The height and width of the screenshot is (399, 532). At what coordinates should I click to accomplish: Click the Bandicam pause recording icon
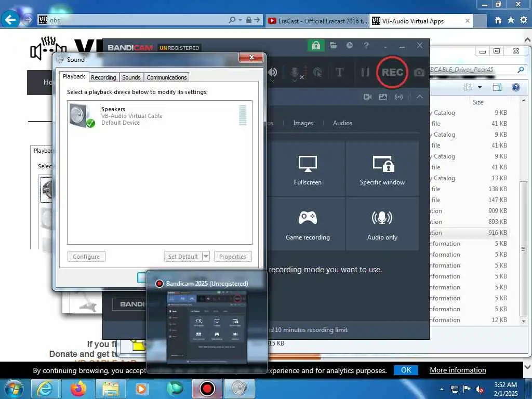[x=365, y=72]
